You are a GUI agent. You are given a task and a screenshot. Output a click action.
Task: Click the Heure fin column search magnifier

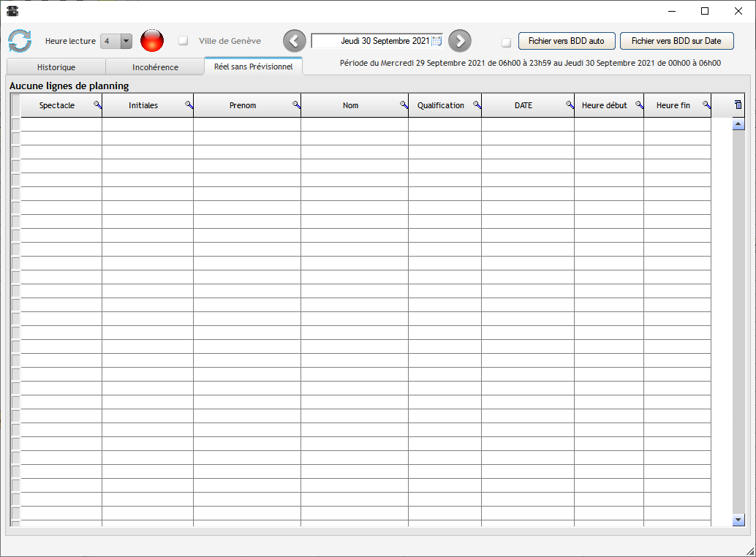tap(706, 105)
